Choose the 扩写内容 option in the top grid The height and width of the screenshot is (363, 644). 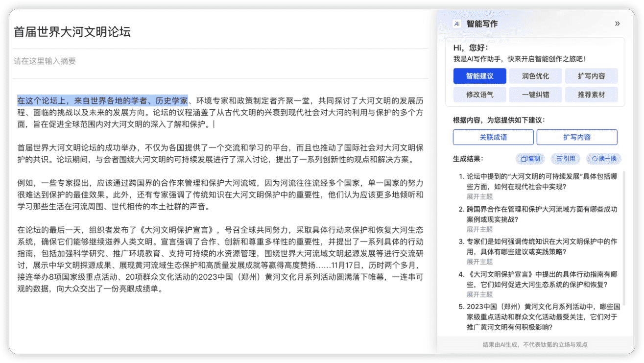point(591,76)
